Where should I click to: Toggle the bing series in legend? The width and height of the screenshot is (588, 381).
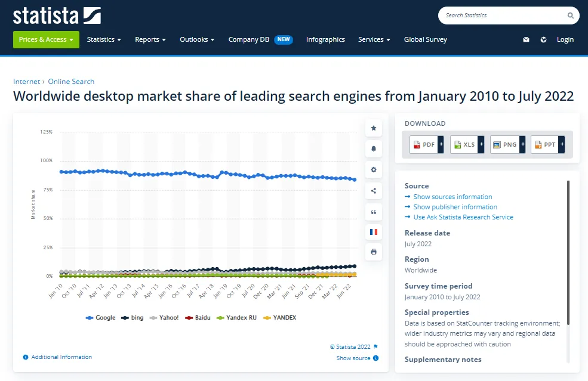pyautogui.click(x=133, y=318)
